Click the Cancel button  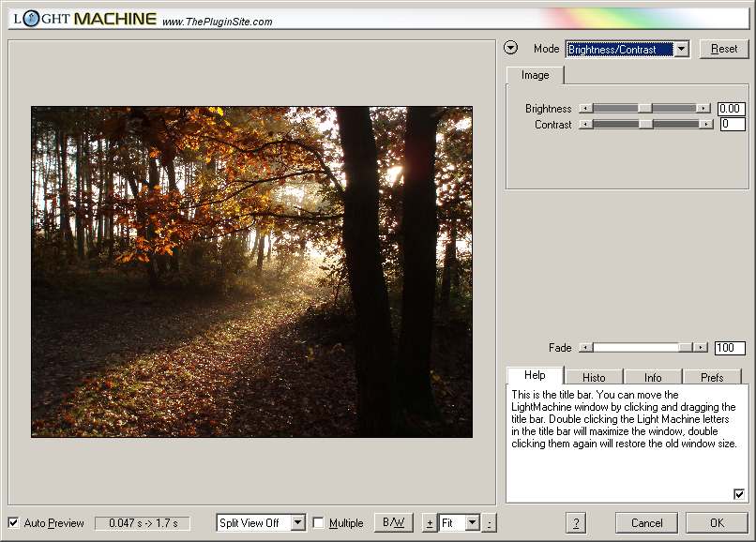pyautogui.click(x=646, y=523)
